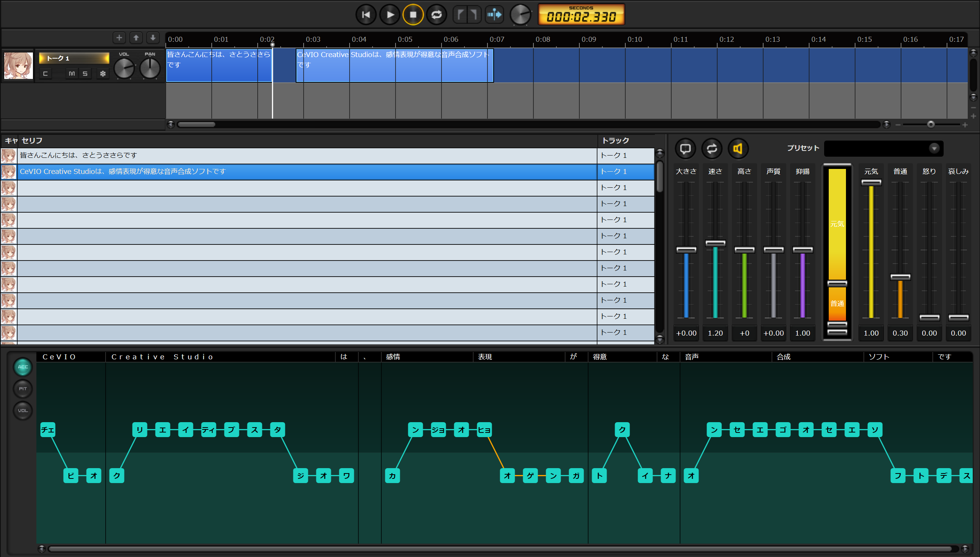Switch to PIT edit mode
The width and height of the screenshot is (980, 557).
tap(23, 389)
